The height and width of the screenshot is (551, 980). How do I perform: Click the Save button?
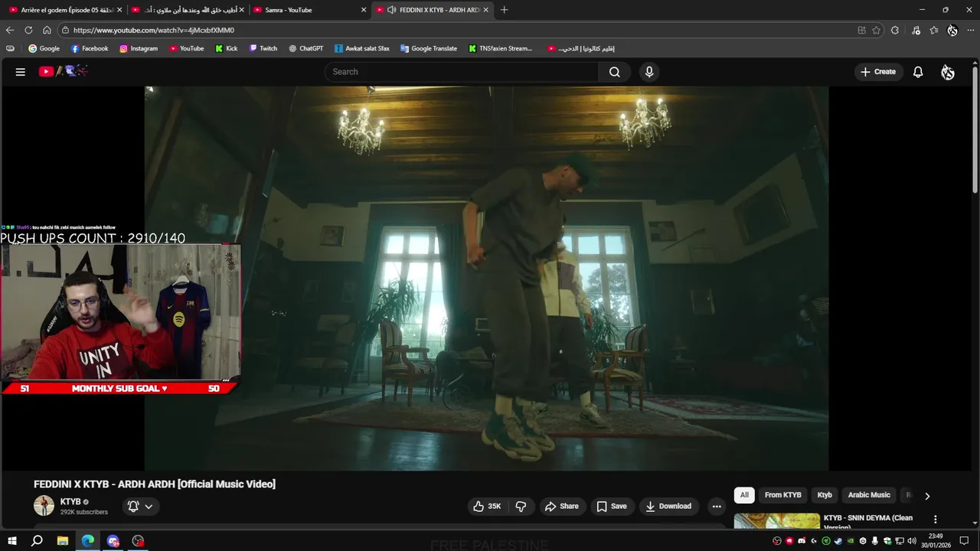click(x=612, y=507)
